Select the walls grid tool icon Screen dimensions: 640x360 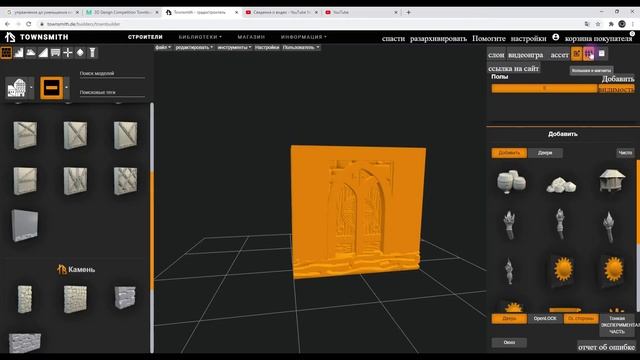click(x=6, y=53)
